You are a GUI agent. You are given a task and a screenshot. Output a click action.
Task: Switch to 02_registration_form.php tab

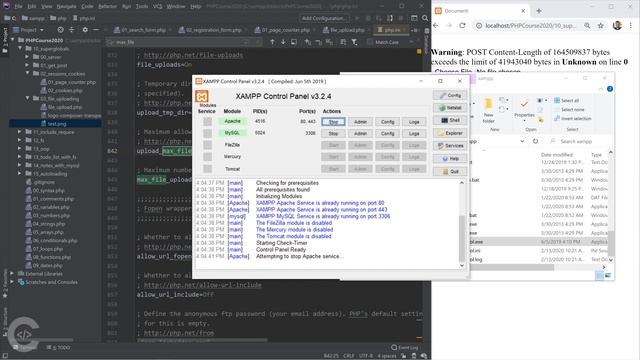(210, 30)
